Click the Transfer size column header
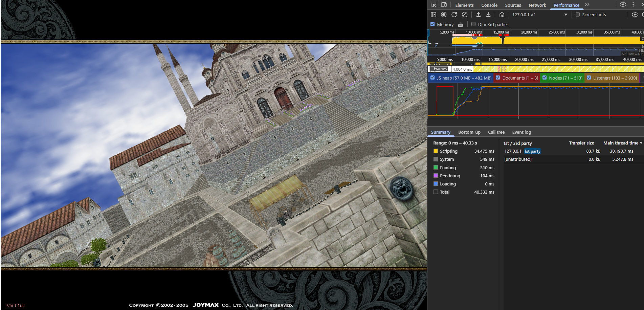This screenshot has width=644, height=310. coord(581,143)
